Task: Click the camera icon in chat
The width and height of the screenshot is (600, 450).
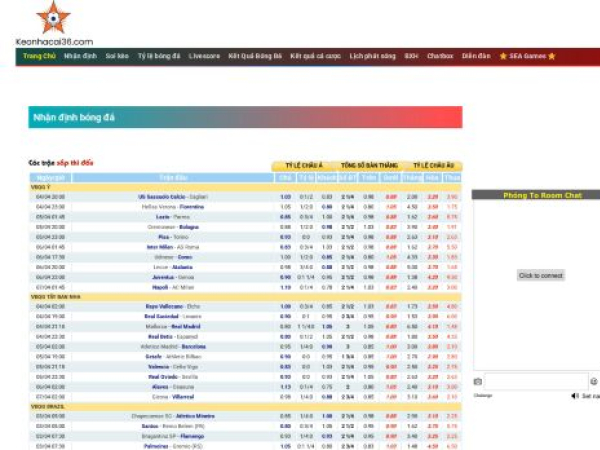Action: [478, 381]
